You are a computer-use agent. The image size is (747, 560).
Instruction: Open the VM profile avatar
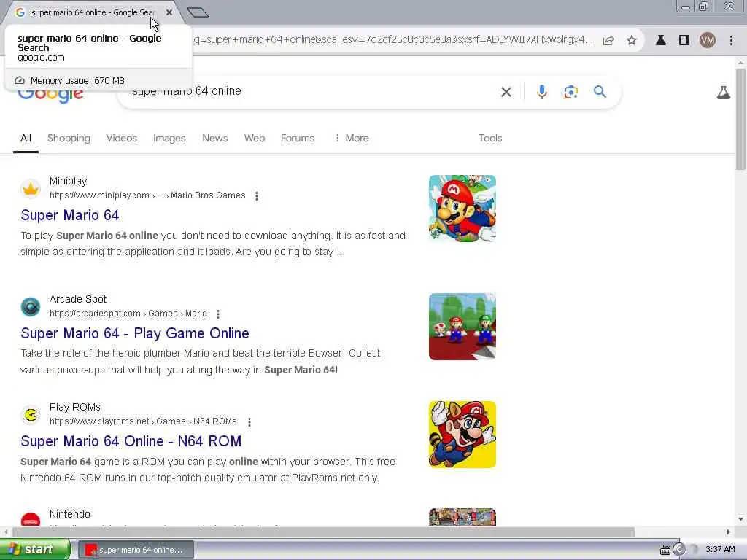708,41
